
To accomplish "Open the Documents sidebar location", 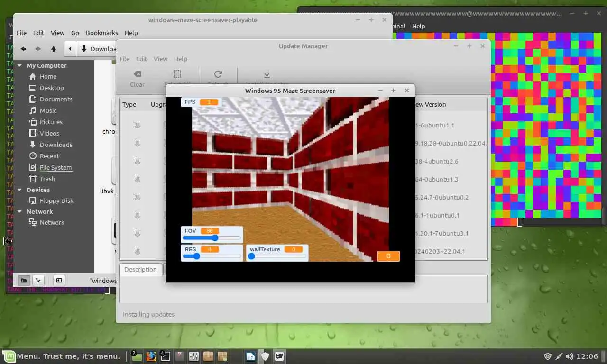I will point(56,99).
